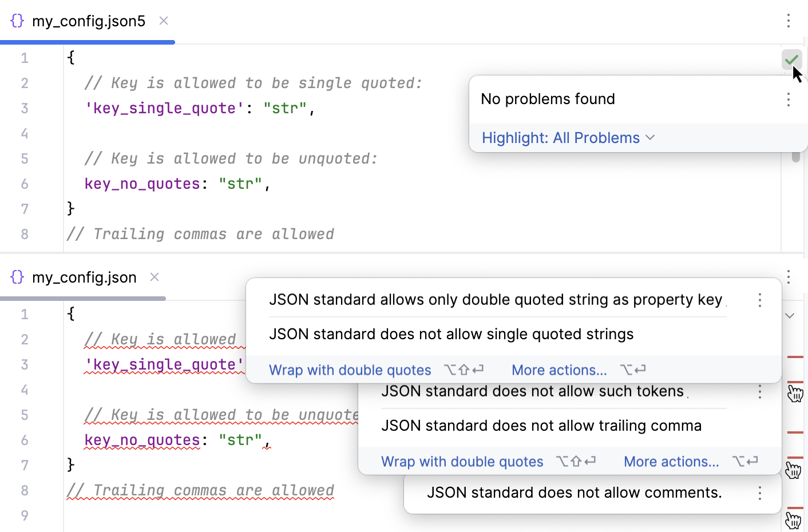Click the down chevron above the error stripes

789,315
